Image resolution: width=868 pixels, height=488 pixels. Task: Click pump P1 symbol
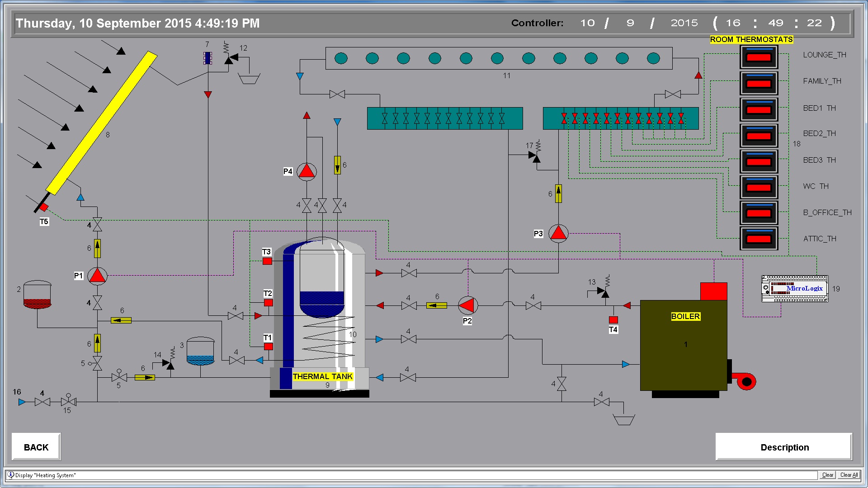(97, 276)
